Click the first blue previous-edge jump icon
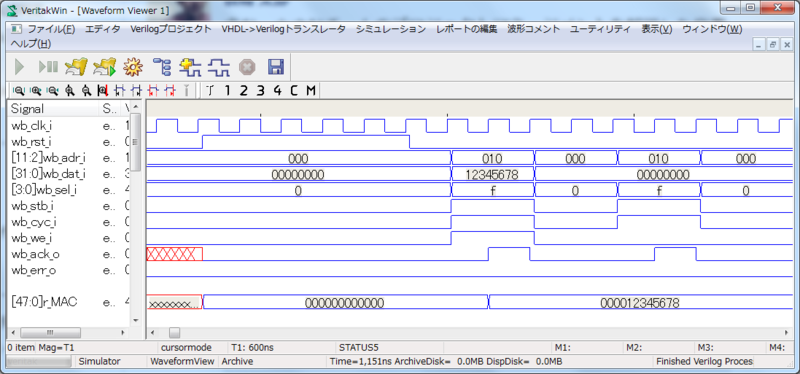This screenshot has height=374, width=800. click(x=120, y=91)
